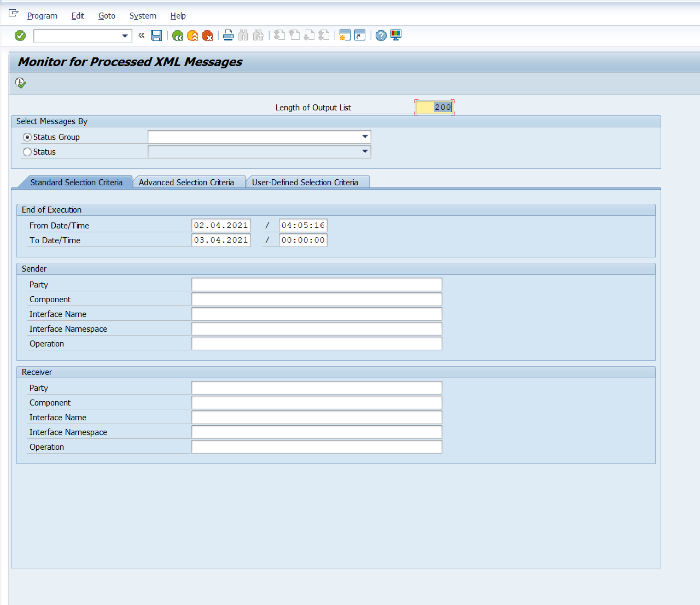Click the Execute clock icon

pos(21,83)
